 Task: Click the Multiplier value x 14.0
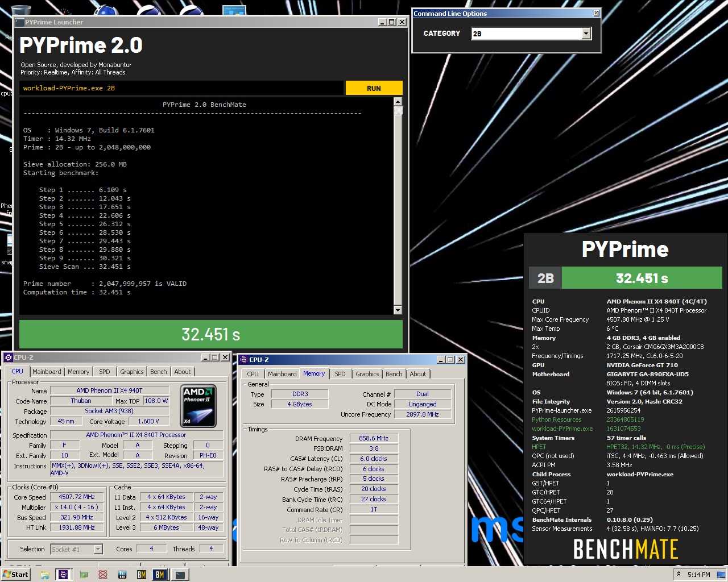point(77,507)
